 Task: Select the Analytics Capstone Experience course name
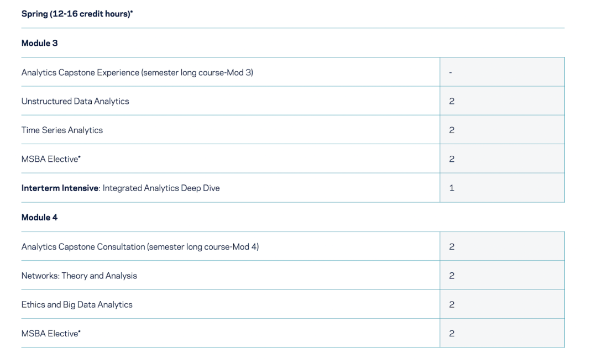137,72
